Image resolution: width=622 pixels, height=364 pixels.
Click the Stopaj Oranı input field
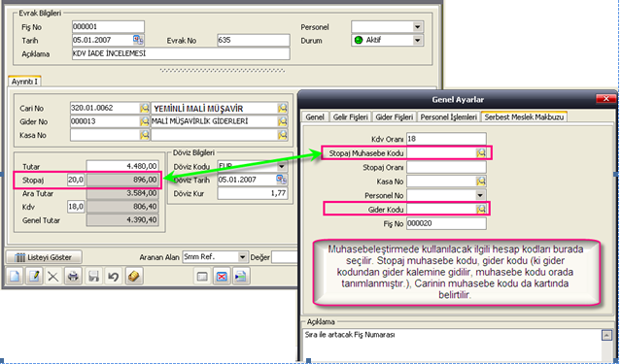tap(446, 167)
